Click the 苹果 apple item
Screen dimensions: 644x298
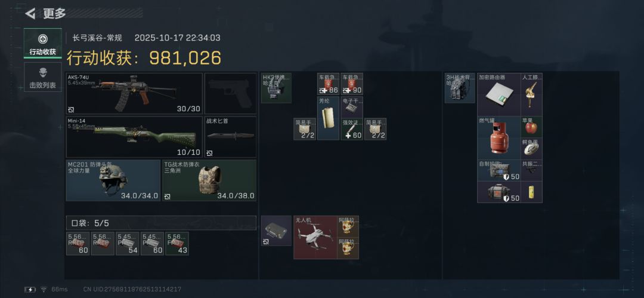tap(531, 127)
